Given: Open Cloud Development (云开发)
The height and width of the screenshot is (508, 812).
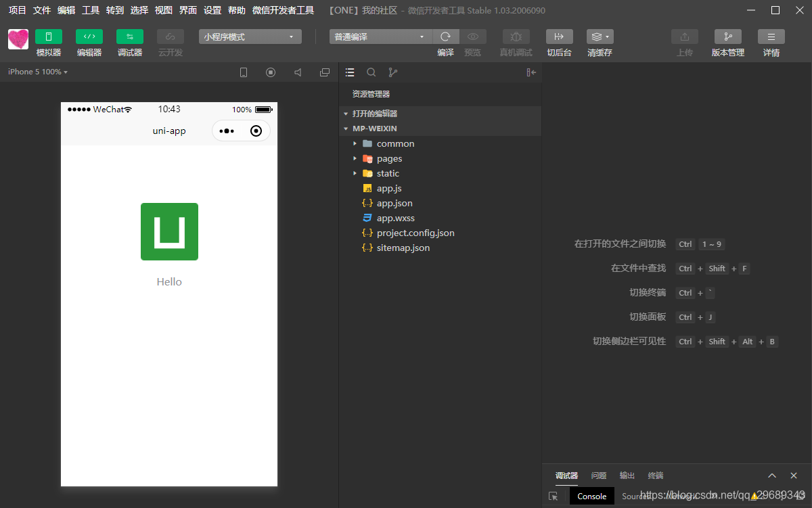Looking at the screenshot, I should (170, 37).
